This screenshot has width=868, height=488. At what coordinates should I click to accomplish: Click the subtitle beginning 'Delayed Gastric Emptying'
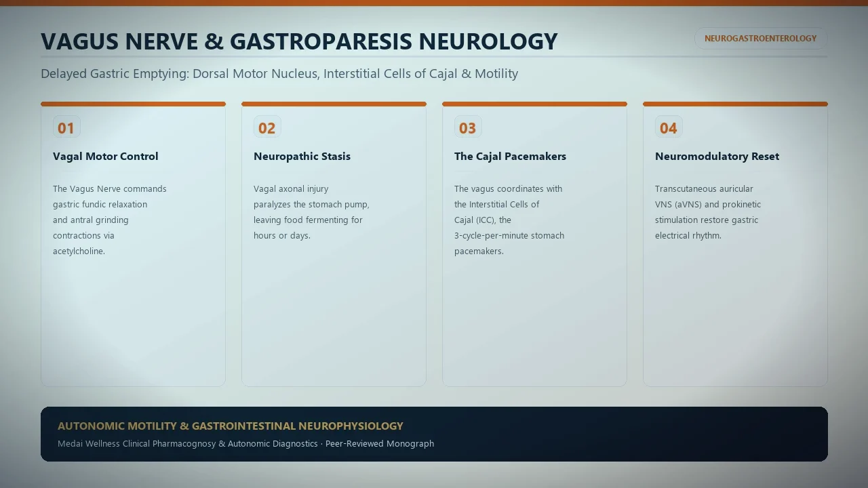coord(279,74)
